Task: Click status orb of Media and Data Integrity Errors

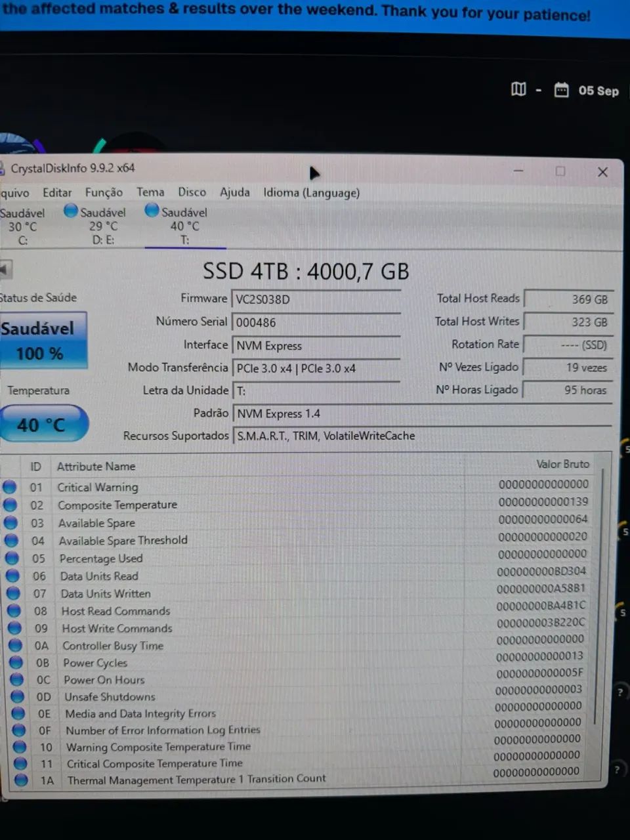Action: (18, 713)
